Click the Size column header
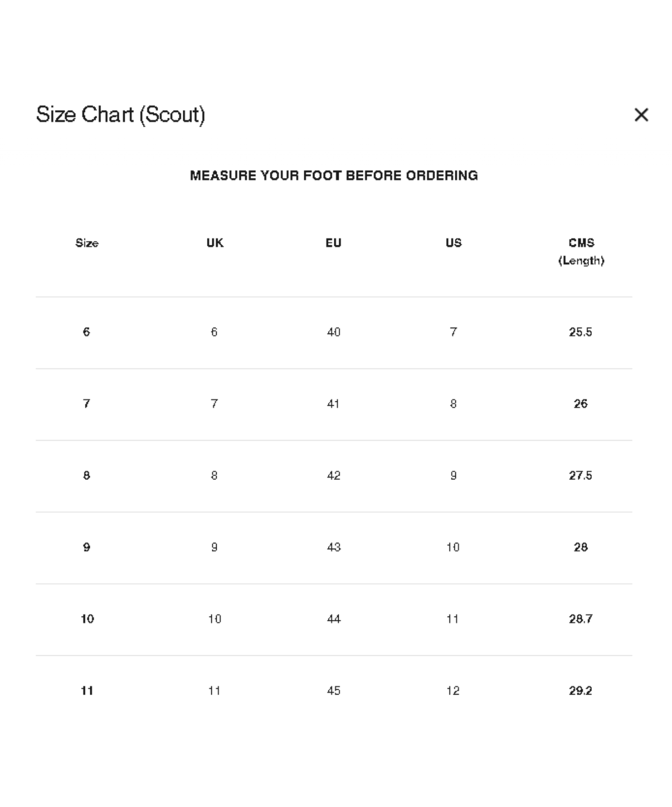Screen dimensions: 672x807 pos(87,243)
